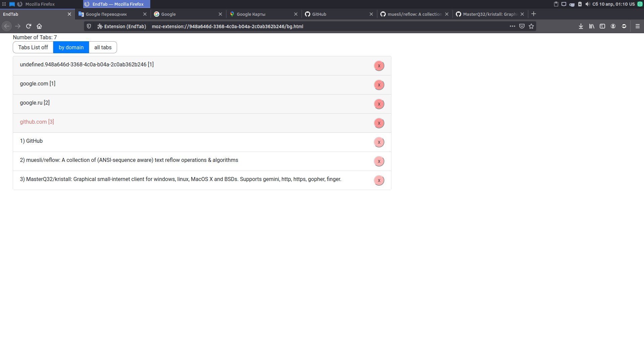Viewport: 644px width, 362px height.
Task: Close the EndTab browser tab
Action: point(69,14)
